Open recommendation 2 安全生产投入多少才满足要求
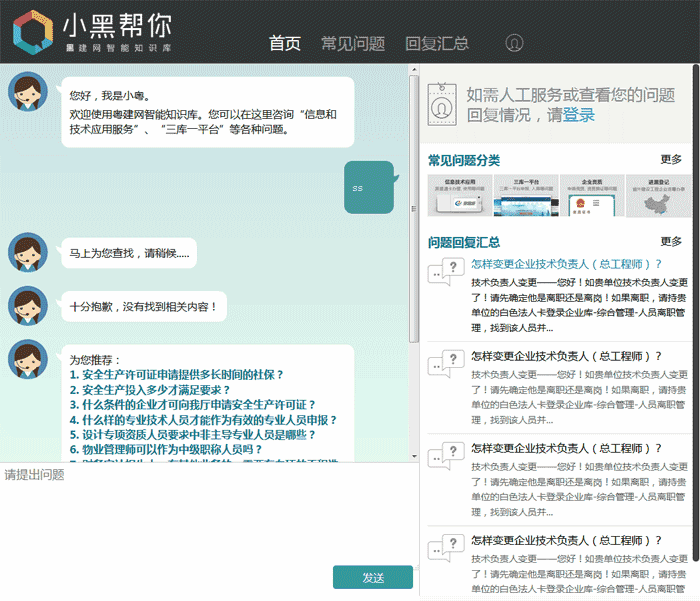 coord(150,390)
